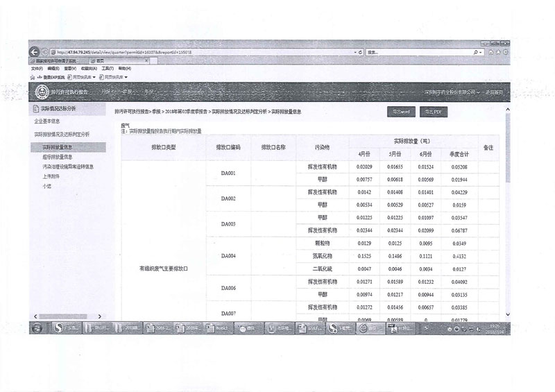This screenshot has height=392, width=555.
Task: Open the 工具(T) menu
Action: coord(107,69)
